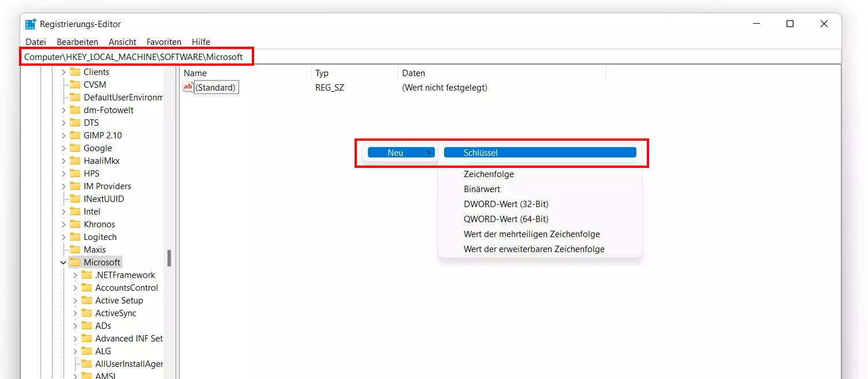868x379 pixels.
Task: Expand the Google key
Action: point(64,148)
